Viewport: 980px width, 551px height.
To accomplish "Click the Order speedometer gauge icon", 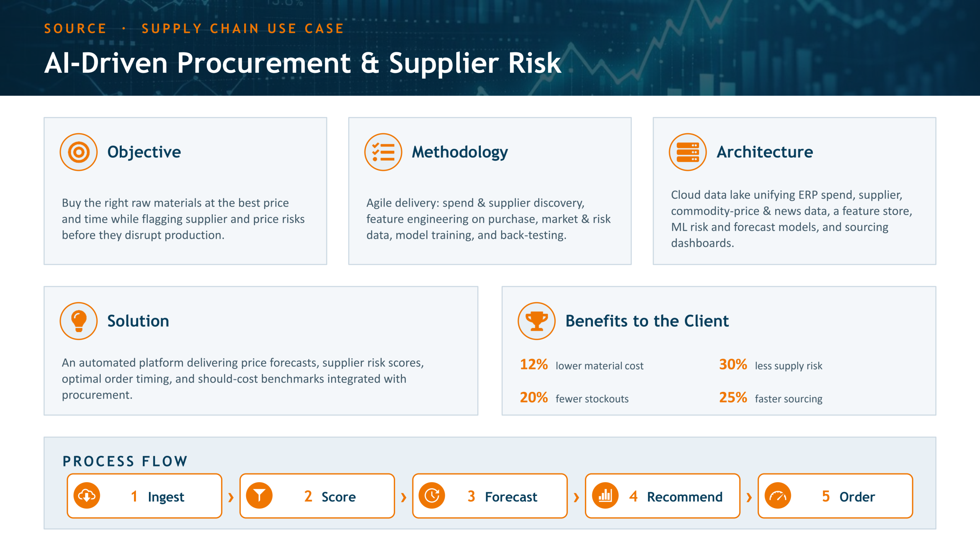I will point(777,496).
